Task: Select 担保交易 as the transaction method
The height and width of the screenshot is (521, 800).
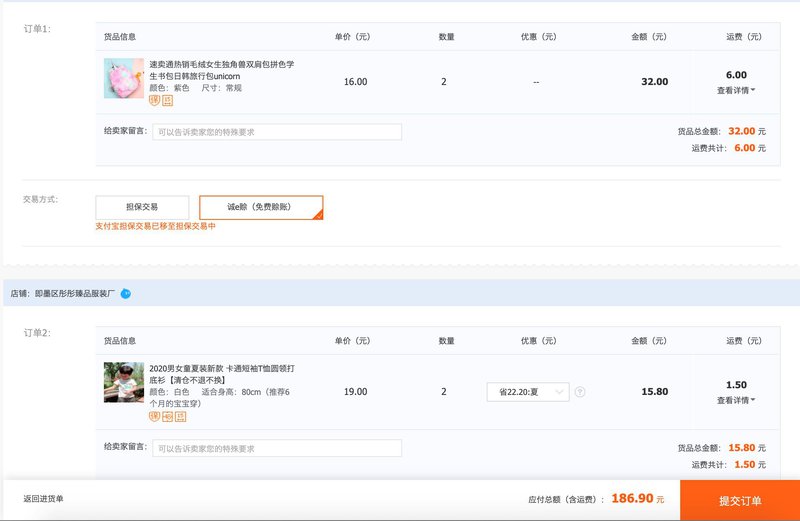Action: (142, 207)
